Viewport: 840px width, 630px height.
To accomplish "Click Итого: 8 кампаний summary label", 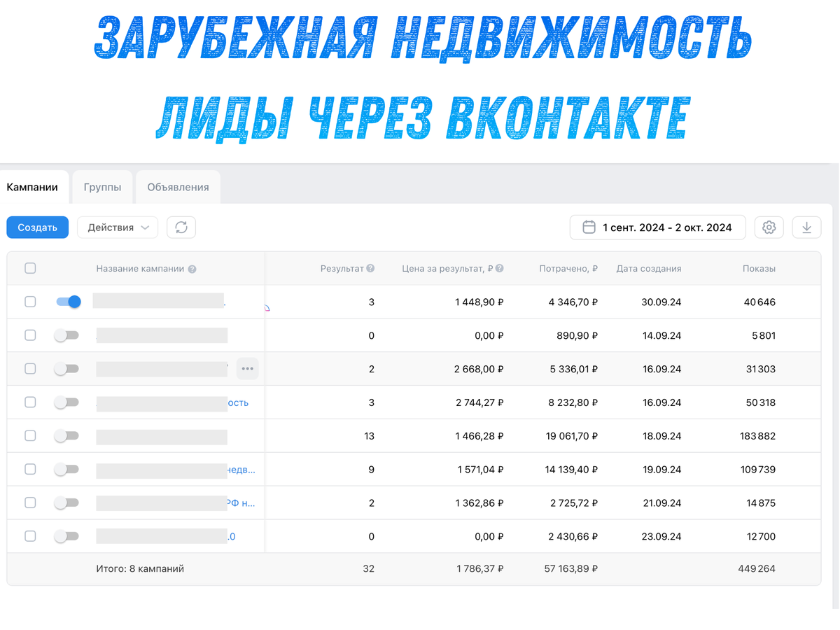I will coord(140,568).
